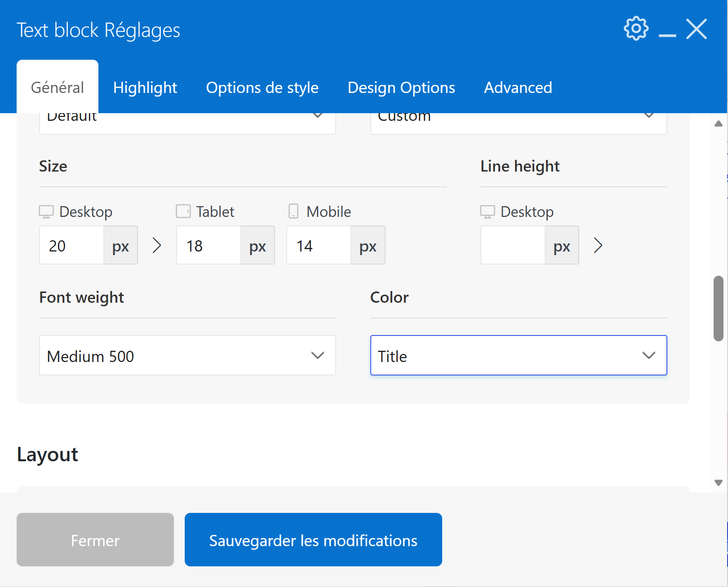Focus the empty Line height Desktop field
This screenshot has width=728, height=587.
513,245
